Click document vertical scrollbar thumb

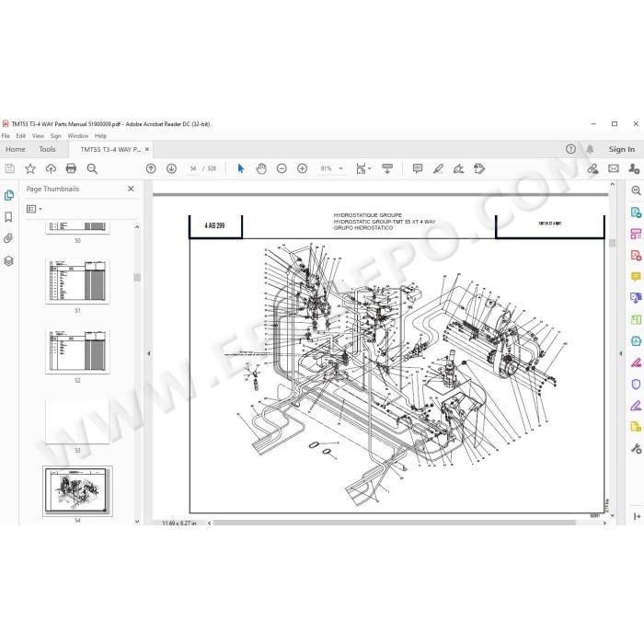coord(613,243)
